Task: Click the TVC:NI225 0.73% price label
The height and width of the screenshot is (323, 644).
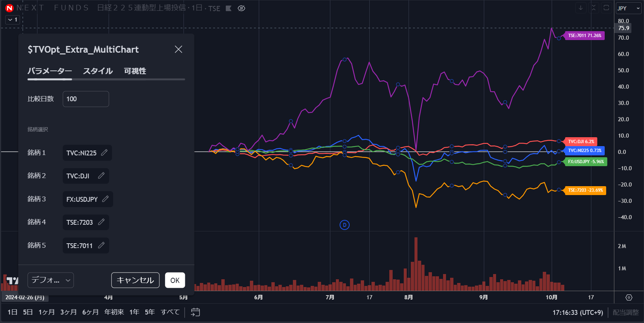Action: pos(585,151)
